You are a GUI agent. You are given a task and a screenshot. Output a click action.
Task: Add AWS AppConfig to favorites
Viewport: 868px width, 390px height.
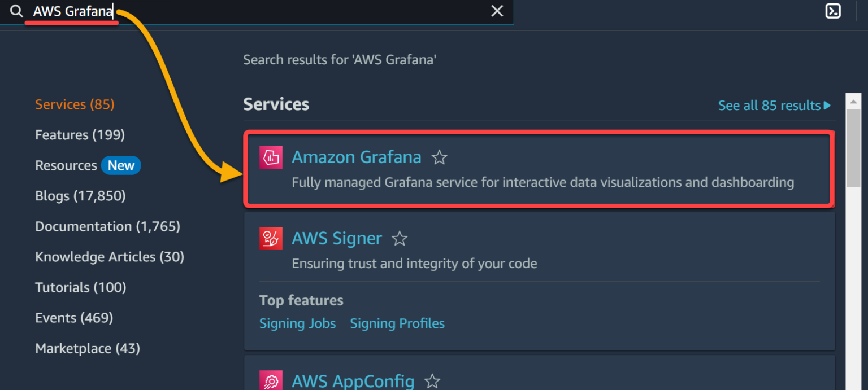tap(432, 381)
